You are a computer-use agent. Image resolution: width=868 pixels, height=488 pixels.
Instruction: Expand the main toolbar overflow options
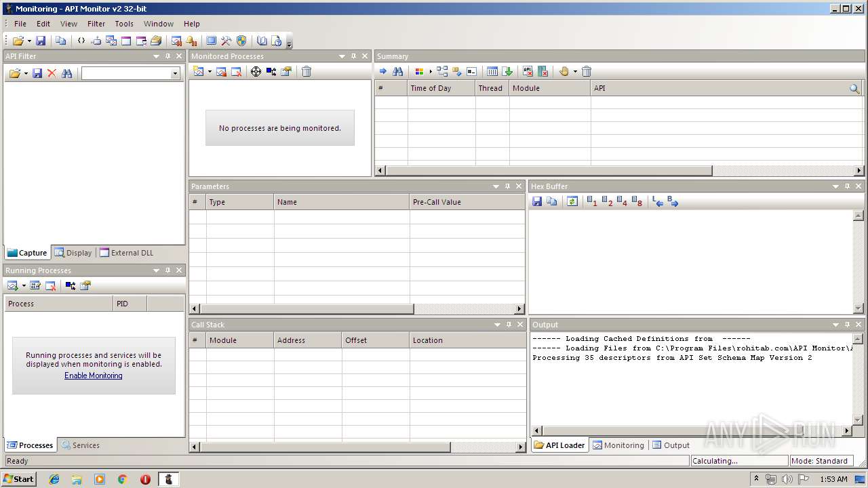pos(290,42)
